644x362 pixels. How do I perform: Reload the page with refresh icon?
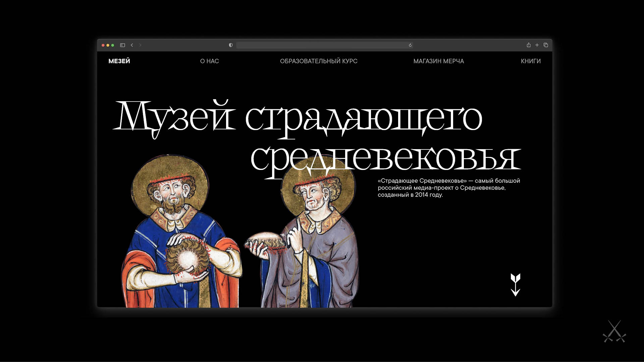click(x=410, y=45)
